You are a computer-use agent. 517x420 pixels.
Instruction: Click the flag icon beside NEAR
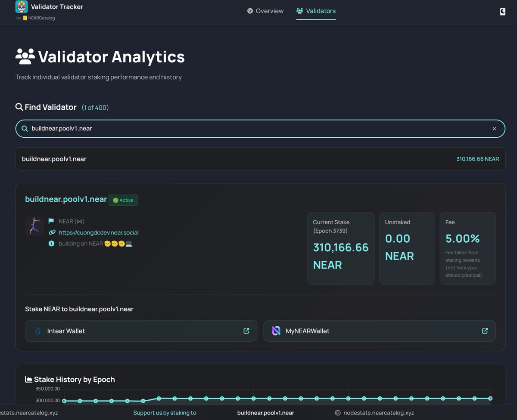point(51,221)
